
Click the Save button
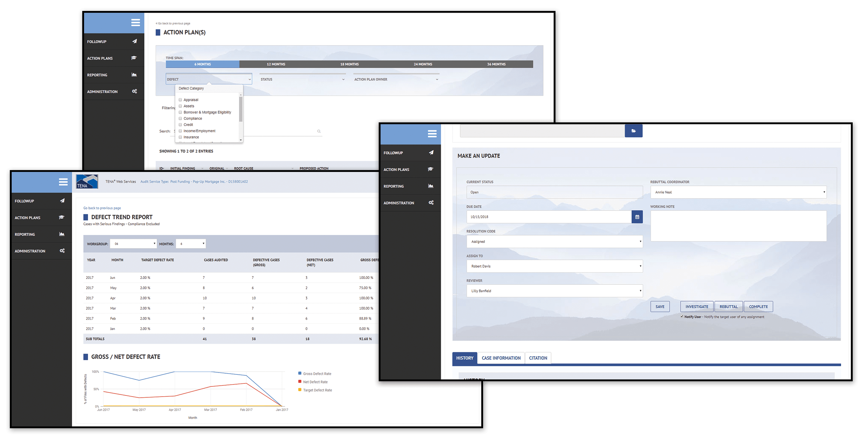click(x=660, y=307)
